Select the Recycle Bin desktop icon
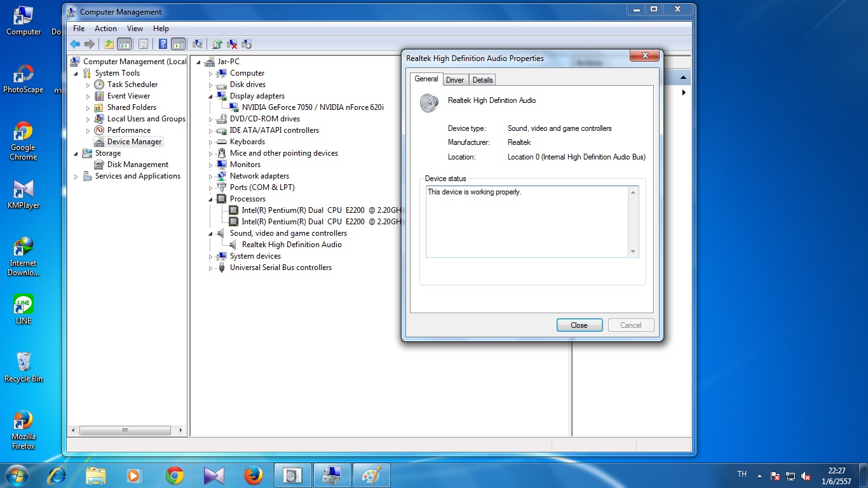868x488 pixels. click(x=24, y=367)
